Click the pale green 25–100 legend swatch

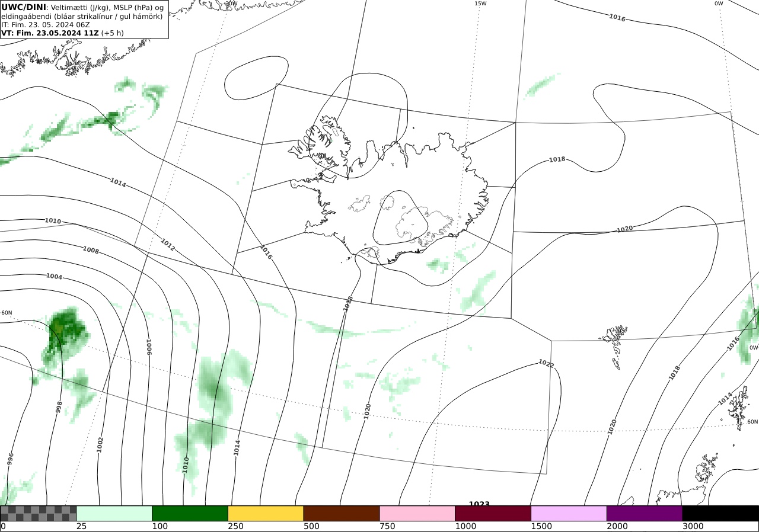(114, 513)
